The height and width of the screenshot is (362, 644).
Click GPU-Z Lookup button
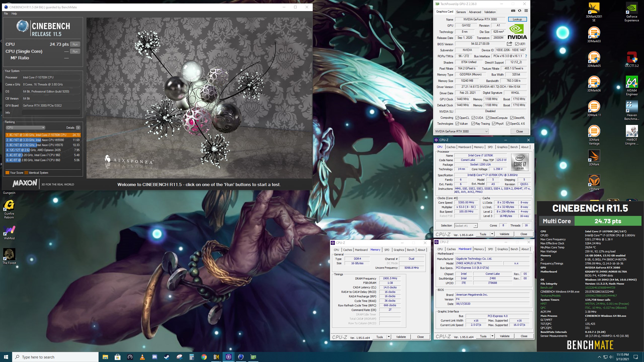517,19
